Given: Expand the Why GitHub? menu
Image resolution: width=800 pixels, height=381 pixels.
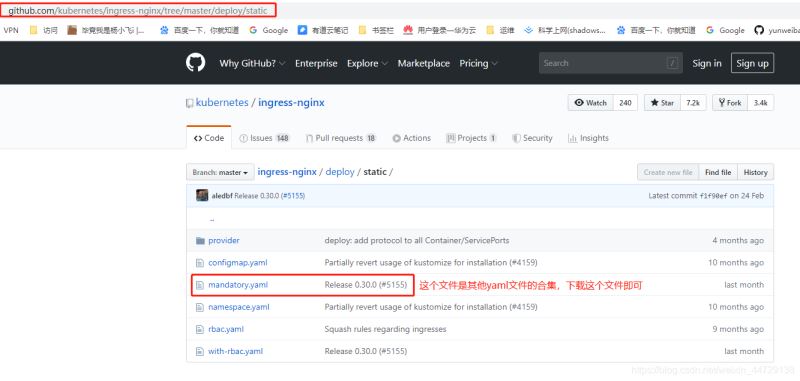Looking at the screenshot, I should pos(252,63).
